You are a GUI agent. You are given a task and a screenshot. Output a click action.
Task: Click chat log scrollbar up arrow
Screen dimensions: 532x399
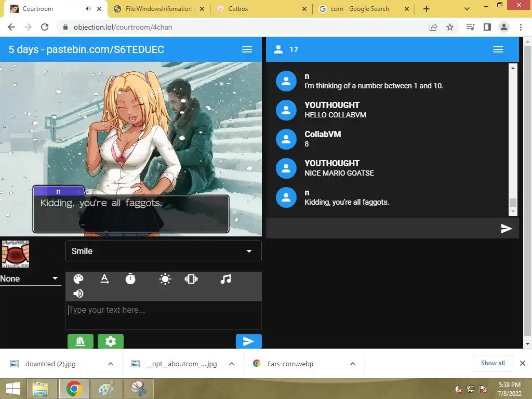pos(513,68)
